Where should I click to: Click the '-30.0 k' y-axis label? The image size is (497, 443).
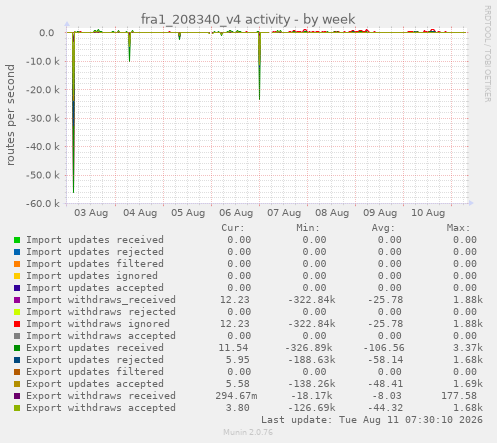pyautogui.click(x=43, y=118)
